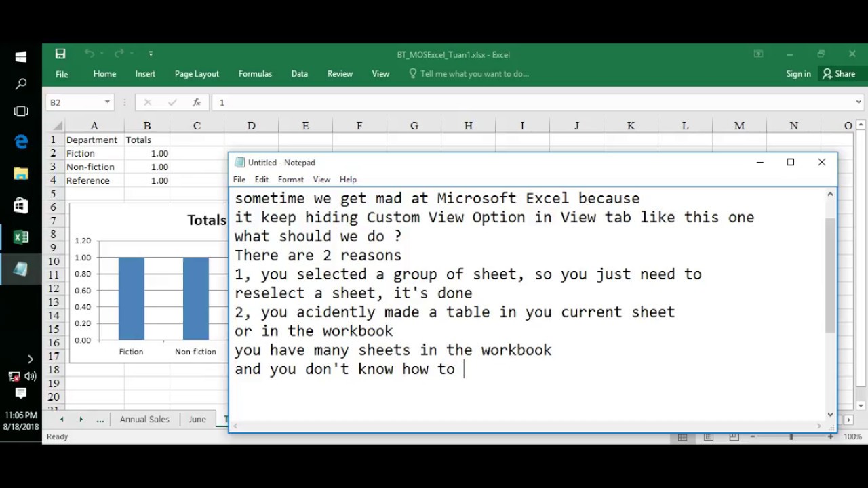Open the Page Layout ribbon tab
The image size is (868, 488).
point(197,74)
